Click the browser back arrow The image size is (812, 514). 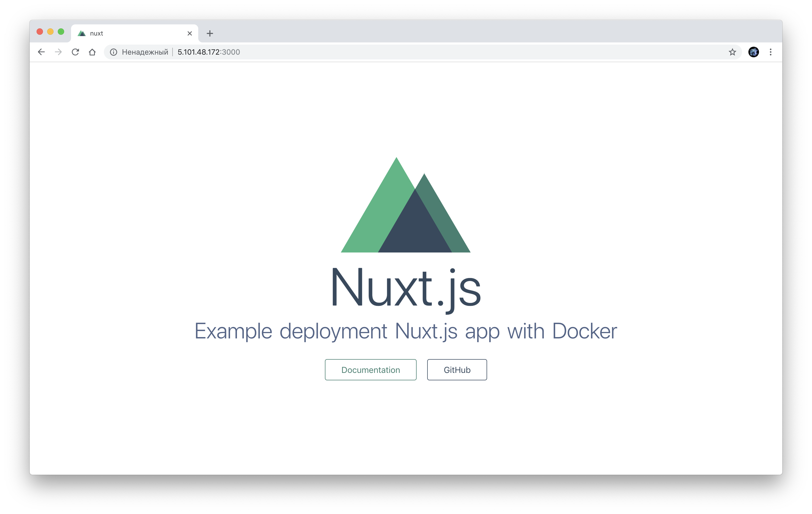41,52
